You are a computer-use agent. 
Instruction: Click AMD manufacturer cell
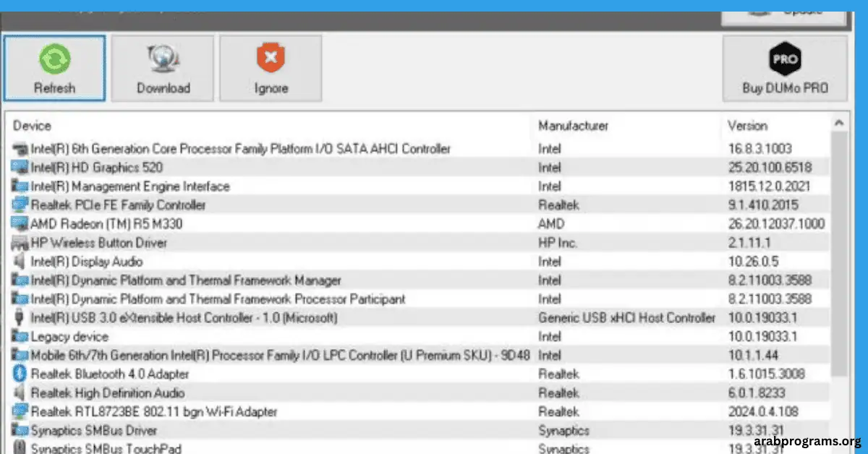551,224
